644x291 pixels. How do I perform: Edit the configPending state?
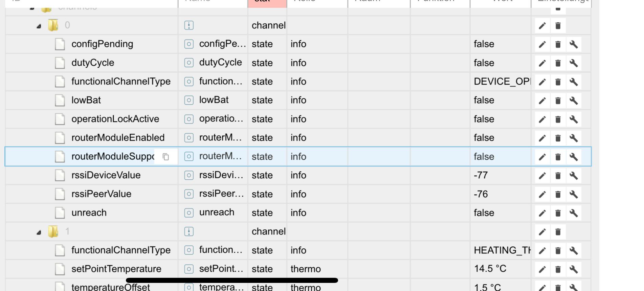tap(542, 44)
